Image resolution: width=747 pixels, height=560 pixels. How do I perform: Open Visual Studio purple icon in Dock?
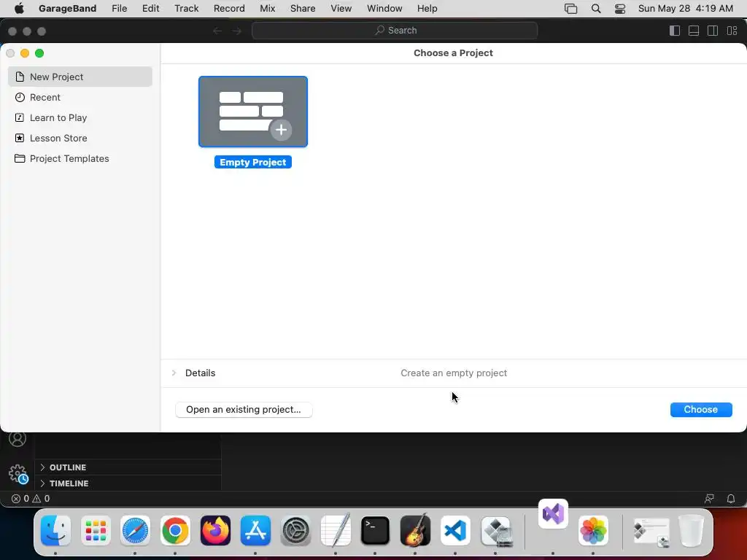coord(553,514)
